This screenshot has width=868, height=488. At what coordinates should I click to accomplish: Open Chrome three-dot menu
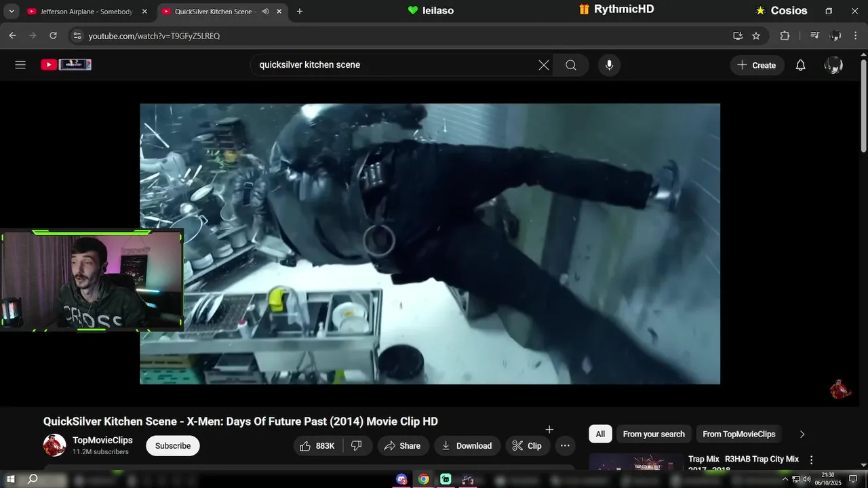[x=856, y=36]
